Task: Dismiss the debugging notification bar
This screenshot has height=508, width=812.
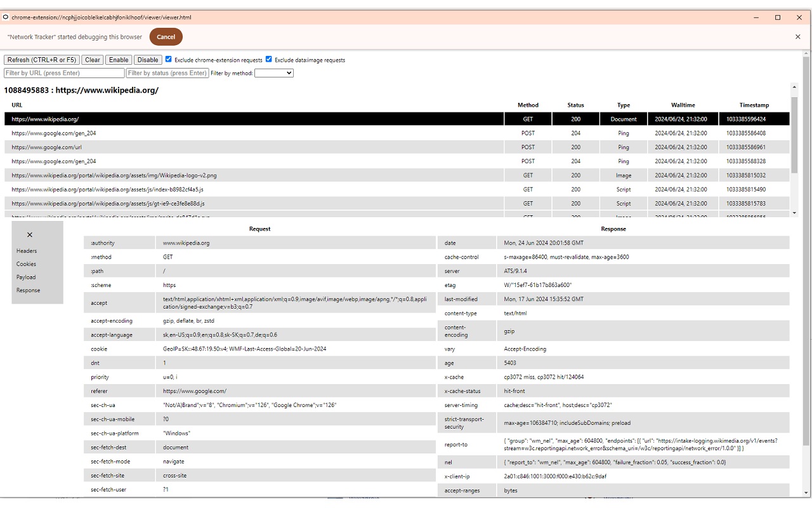Action: (798, 37)
